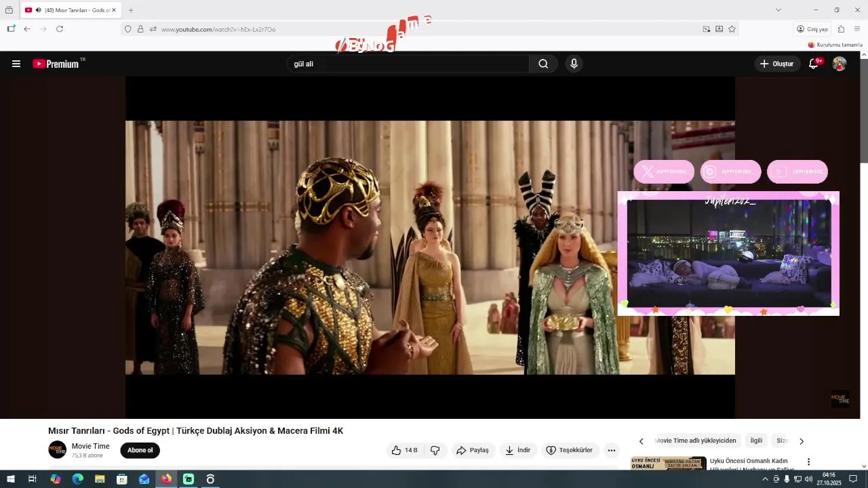Click the '75,3 B abone' count
The width and height of the screenshot is (868, 488).
point(87,455)
